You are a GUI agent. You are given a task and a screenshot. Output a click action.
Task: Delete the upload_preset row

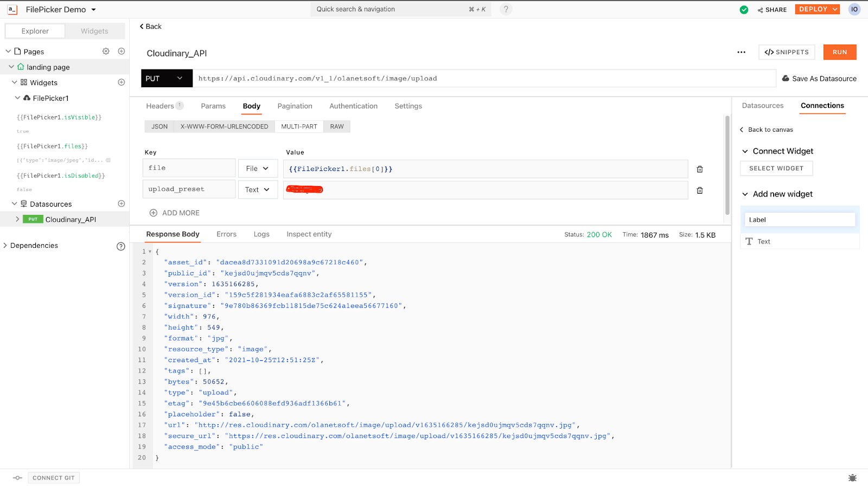pyautogui.click(x=700, y=190)
